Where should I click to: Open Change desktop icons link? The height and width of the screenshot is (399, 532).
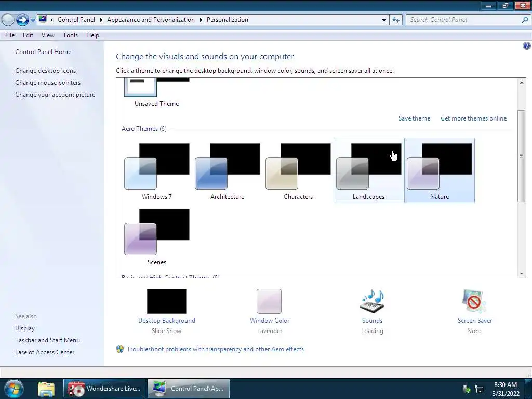(x=46, y=71)
